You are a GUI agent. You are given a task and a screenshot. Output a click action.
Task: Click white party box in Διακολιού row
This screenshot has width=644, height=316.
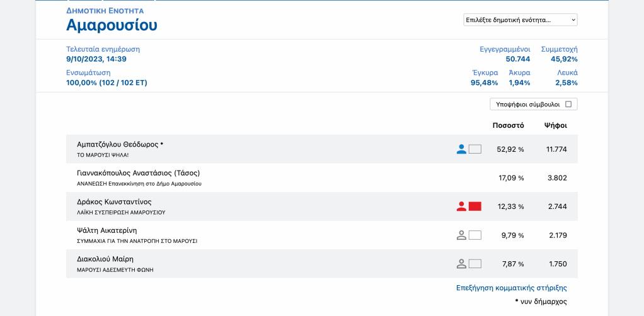click(x=475, y=264)
